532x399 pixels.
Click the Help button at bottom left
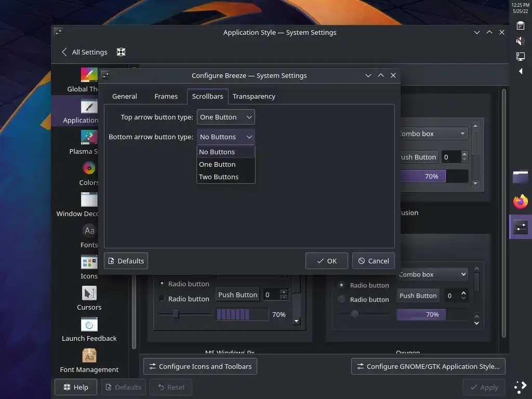tap(76, 387)
